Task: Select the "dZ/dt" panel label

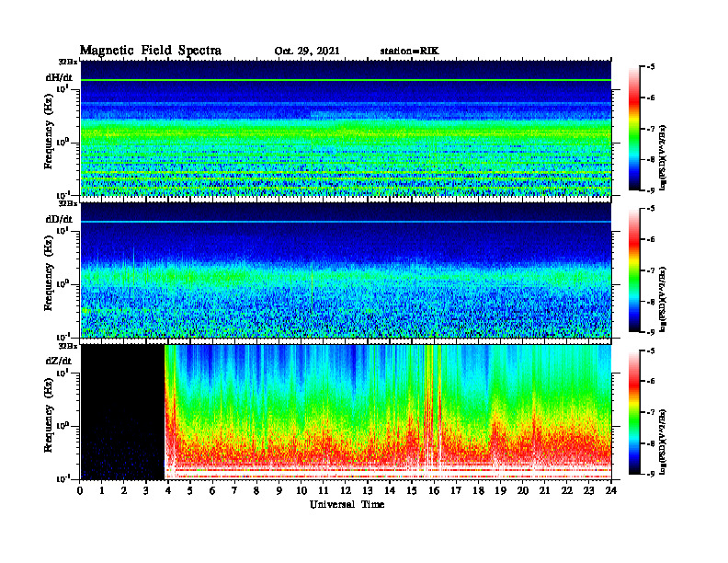Action: (x=59, y=361)
